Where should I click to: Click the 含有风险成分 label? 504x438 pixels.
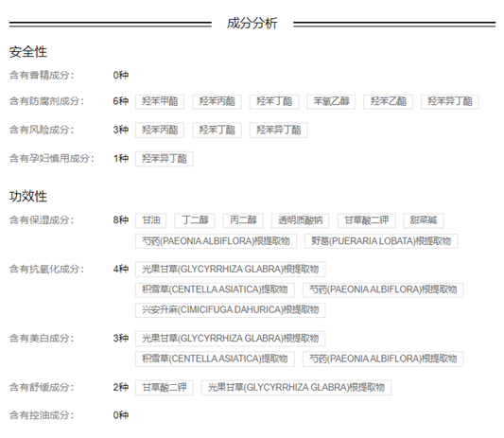42,130
